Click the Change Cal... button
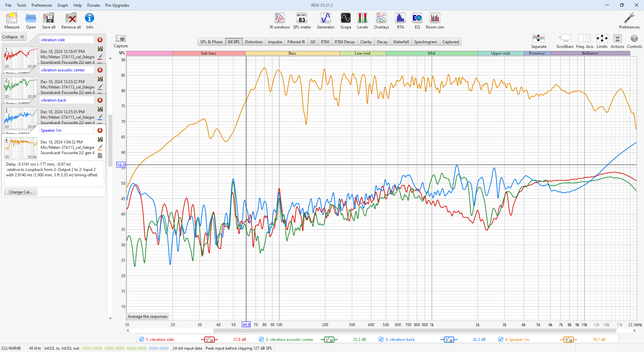The width and height of the screenshot is (644, 352). 20,192
